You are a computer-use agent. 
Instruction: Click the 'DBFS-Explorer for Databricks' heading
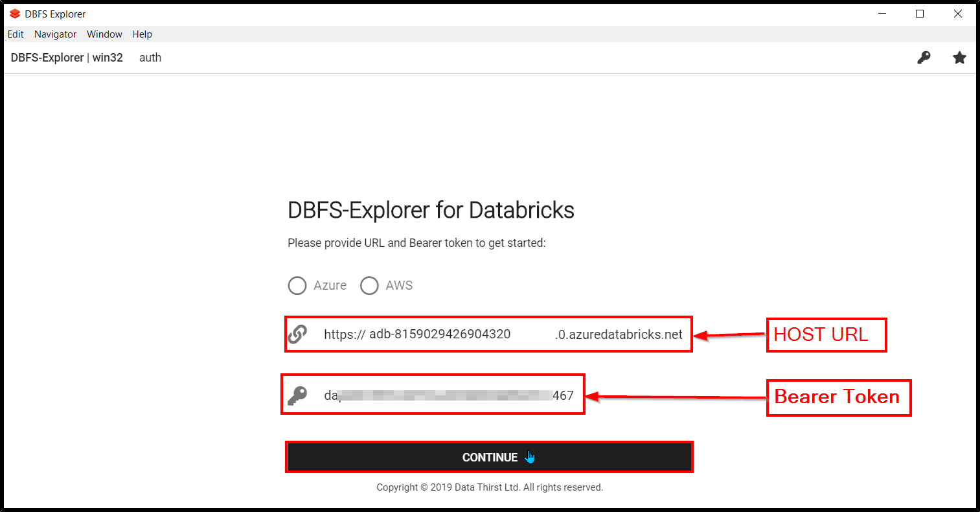click(x=431, y=210)
